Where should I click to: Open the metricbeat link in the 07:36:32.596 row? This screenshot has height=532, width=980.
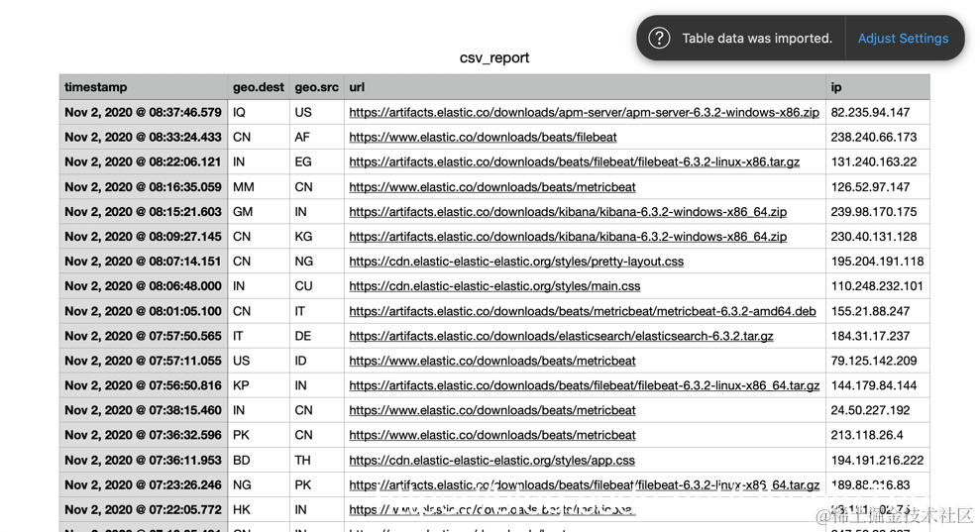[491, 435]
